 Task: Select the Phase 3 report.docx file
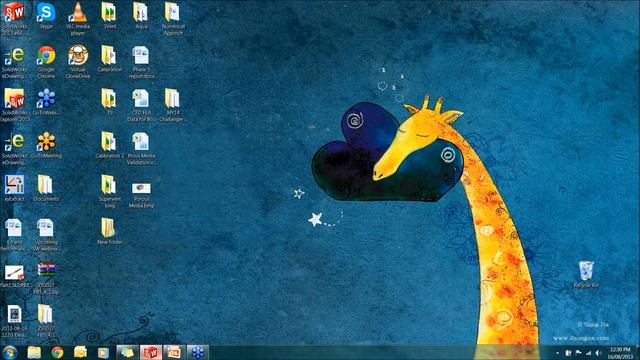pos(141,62)
